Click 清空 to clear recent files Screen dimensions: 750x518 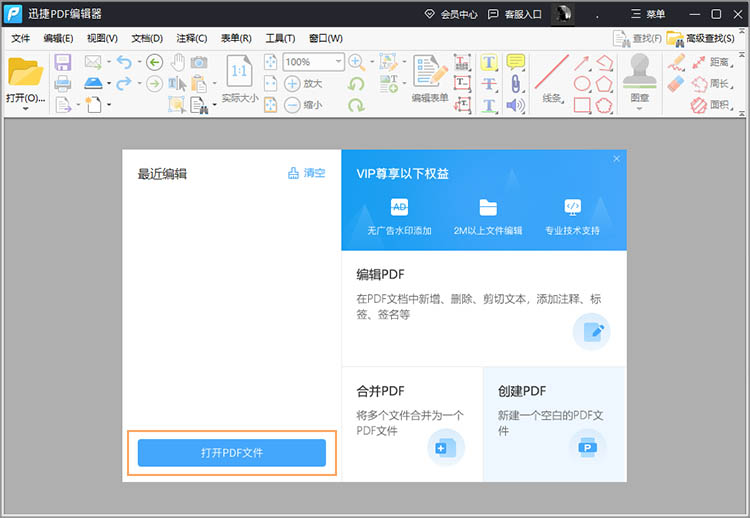[307, 173]
